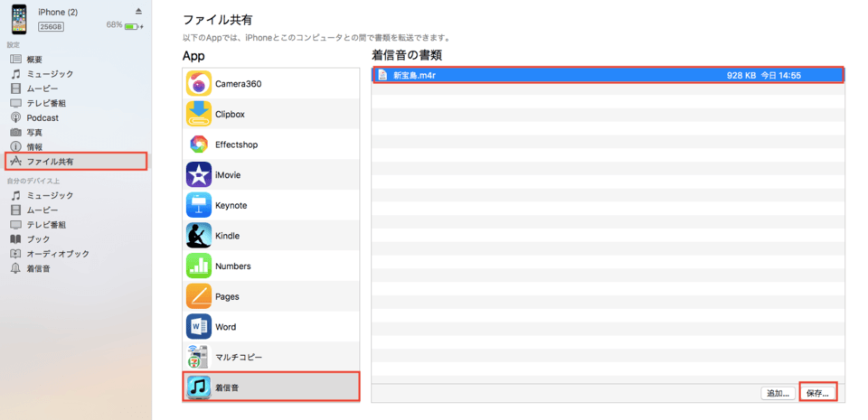Select テレビ番組 icon under 設定
868x420 pixels.
tap(16, 103)
